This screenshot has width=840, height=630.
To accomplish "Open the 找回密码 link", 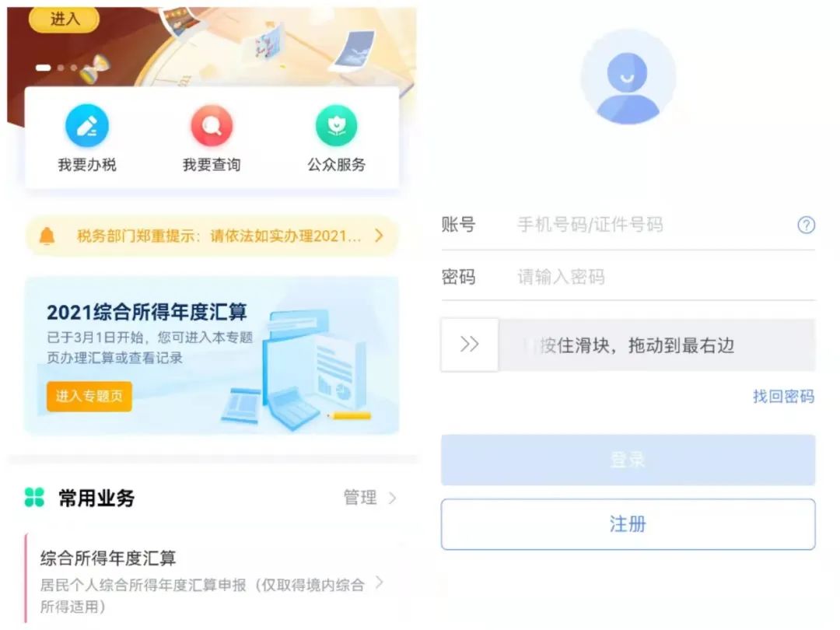I will pos(783,397).
